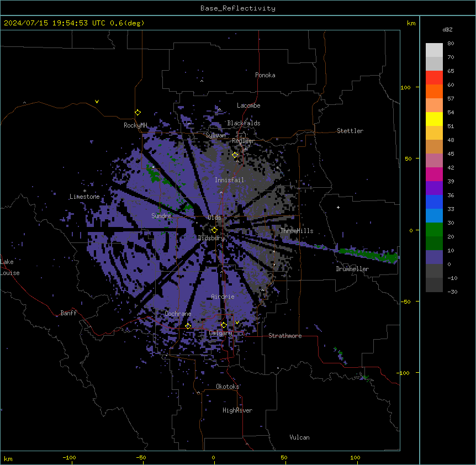Image resolution: width=476 pixels, height=465 pixels.
Task: Click the yellow V marker northwest of RockyMH
Action: pyautogui.click(x=97, y=102)
